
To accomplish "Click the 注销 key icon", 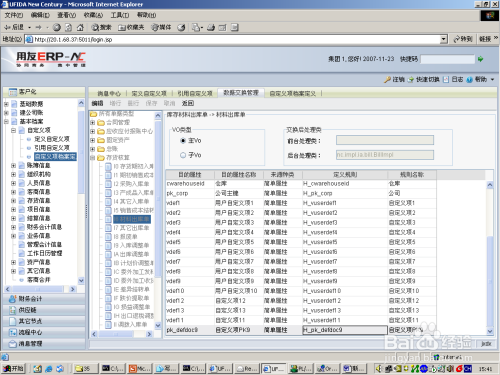I will pyautogui.click(x=387, y=79).
